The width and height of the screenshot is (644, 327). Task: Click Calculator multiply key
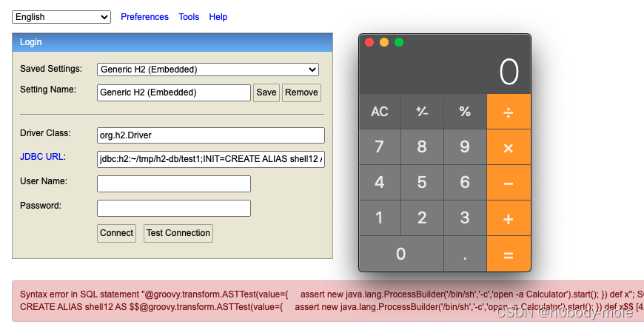(509, 147)
